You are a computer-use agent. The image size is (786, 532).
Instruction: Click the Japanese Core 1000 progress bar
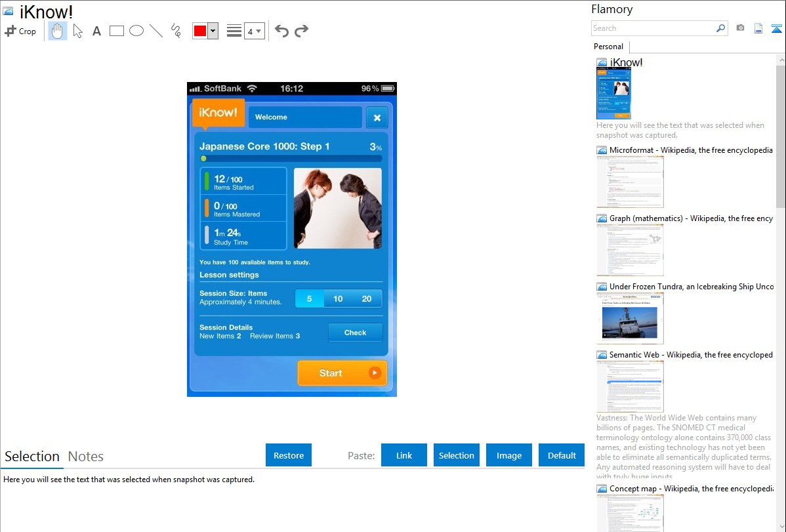[x=291, y=159]
